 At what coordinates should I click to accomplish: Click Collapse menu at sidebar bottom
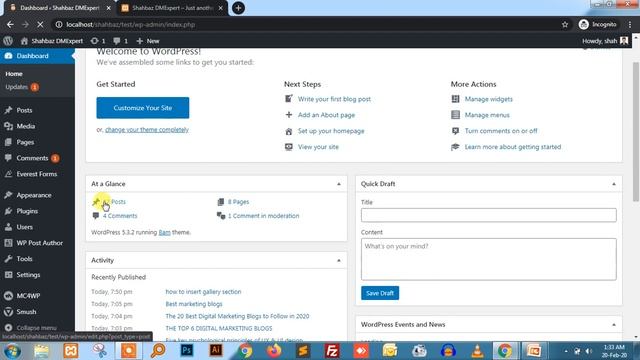coord(31,328)
